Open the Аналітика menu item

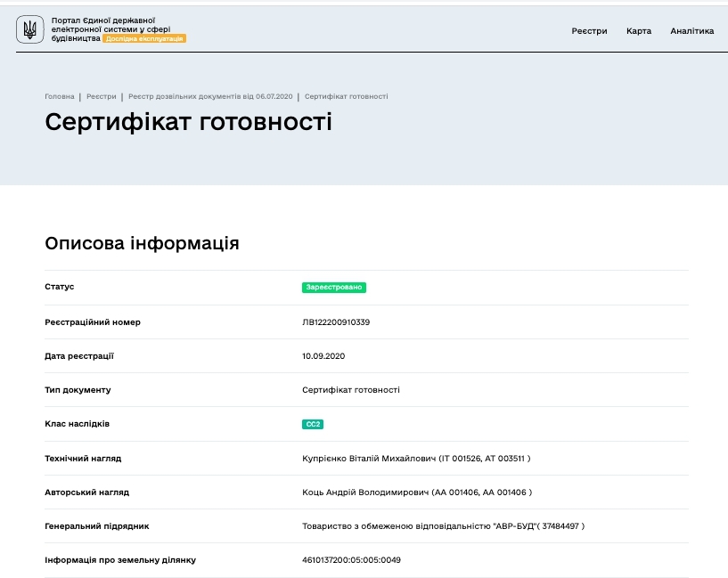(691, 31)
